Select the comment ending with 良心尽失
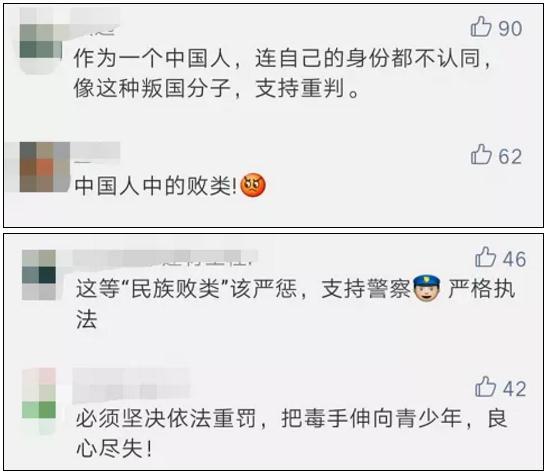547x473 pixels. click(291, 433)
